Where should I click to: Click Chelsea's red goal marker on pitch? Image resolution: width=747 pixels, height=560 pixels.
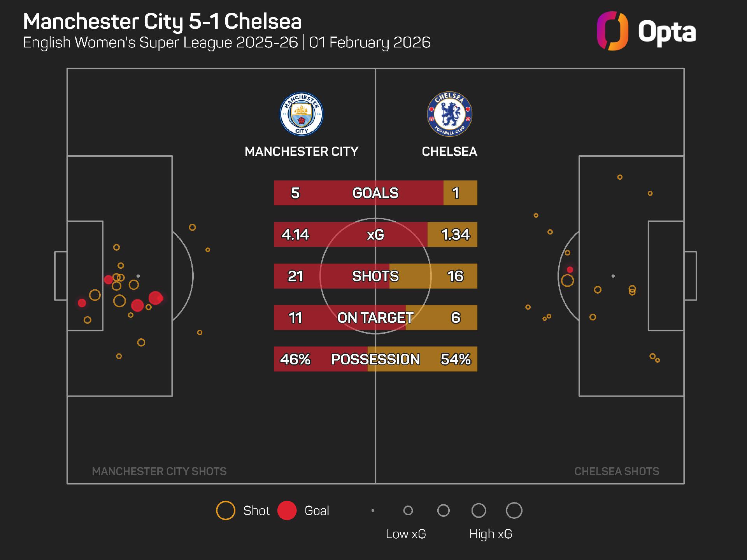pos(570,269)
